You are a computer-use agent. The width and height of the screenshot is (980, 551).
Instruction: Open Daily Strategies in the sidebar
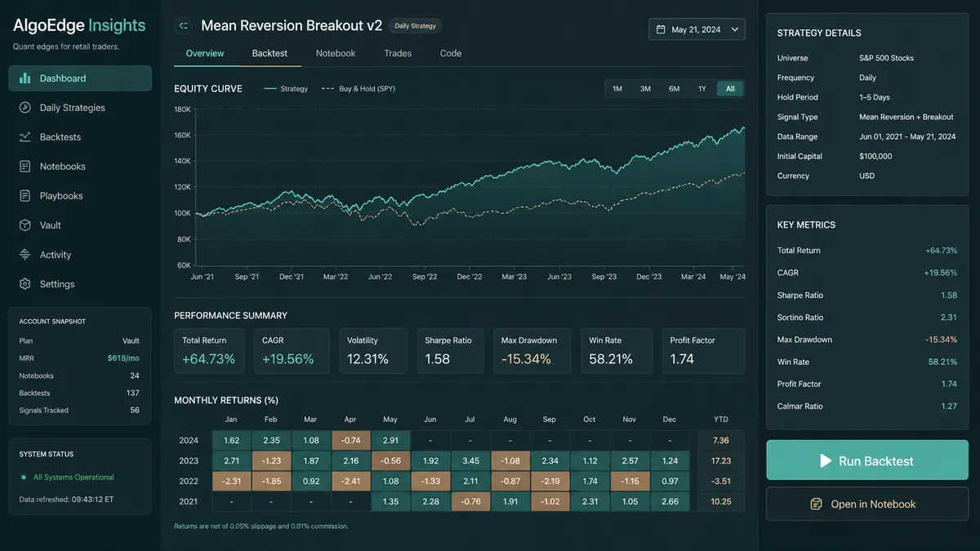click(x=80, y=108)
